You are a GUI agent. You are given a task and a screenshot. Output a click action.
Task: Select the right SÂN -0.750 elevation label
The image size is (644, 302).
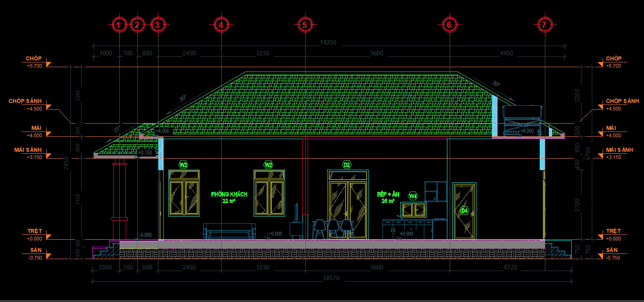(612, 254)
